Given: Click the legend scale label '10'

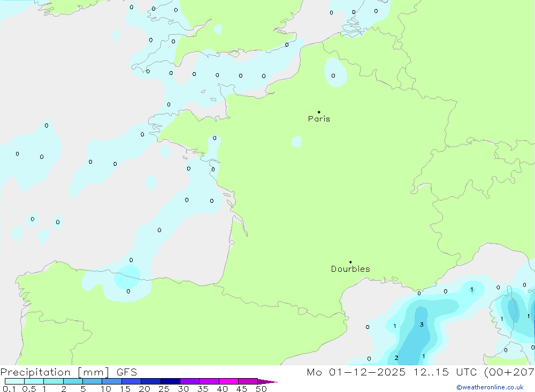Looking at the screenshot, I should (106, 389).
